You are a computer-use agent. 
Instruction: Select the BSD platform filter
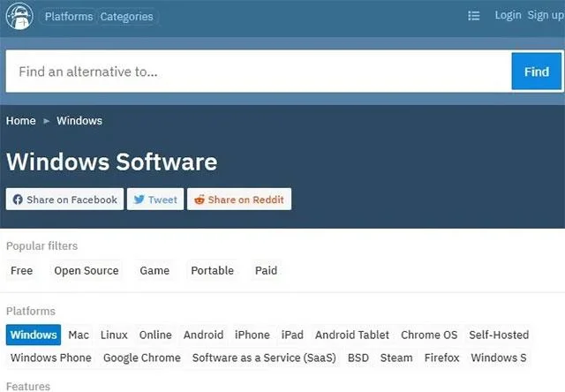(358, 358)
